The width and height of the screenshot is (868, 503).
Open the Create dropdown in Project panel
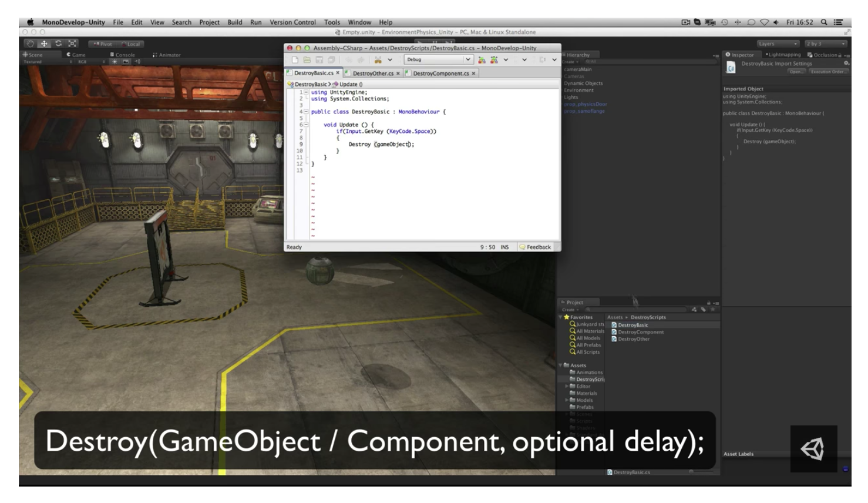coord(570,310)
